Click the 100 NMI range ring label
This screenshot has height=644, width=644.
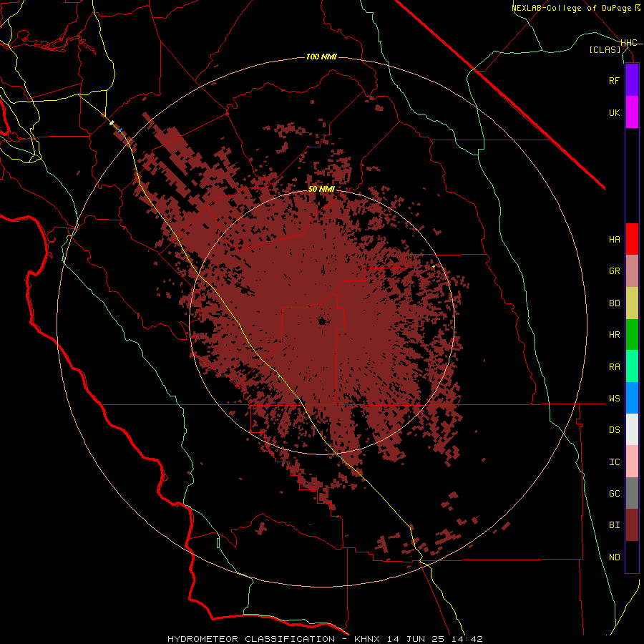[x=321, y=57]
